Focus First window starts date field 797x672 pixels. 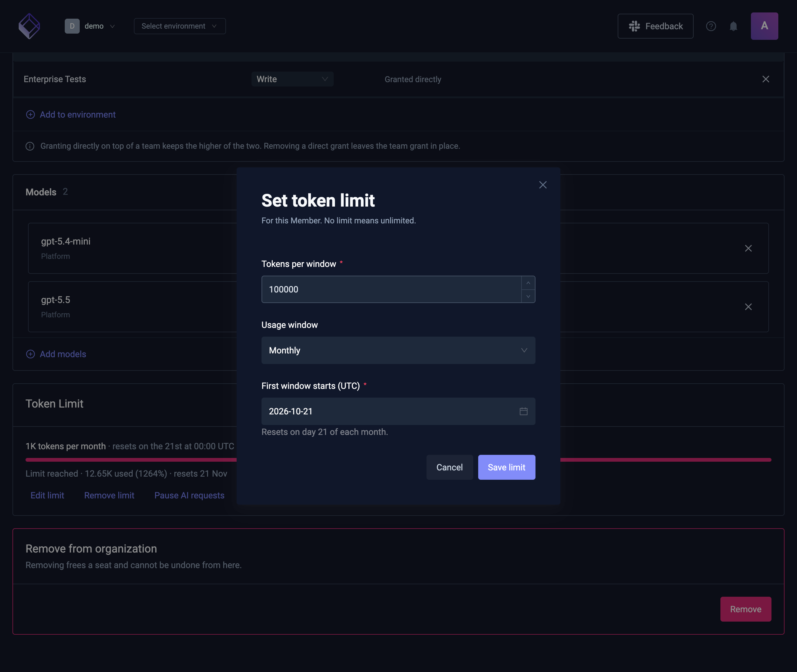[398, 411]
